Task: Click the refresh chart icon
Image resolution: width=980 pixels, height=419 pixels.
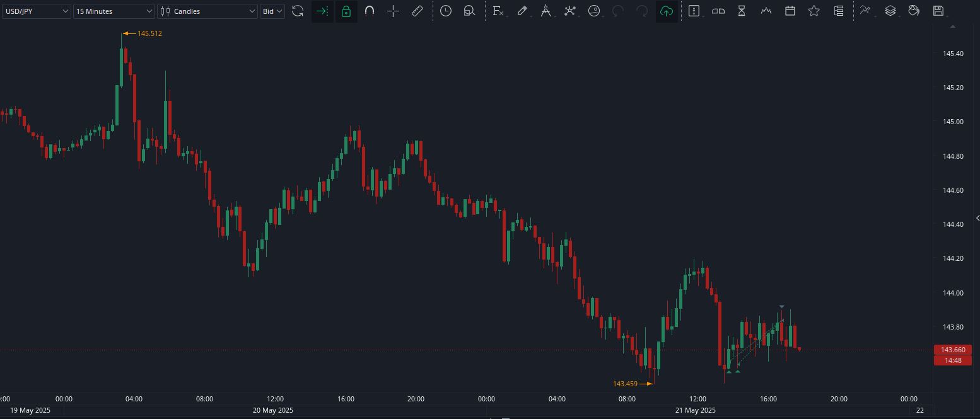Action: 298,11
